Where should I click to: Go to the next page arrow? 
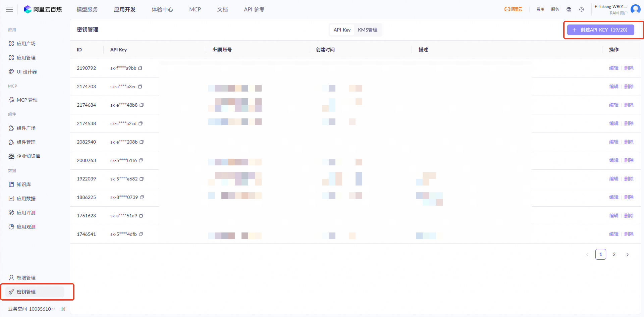(x=628, y=255)
